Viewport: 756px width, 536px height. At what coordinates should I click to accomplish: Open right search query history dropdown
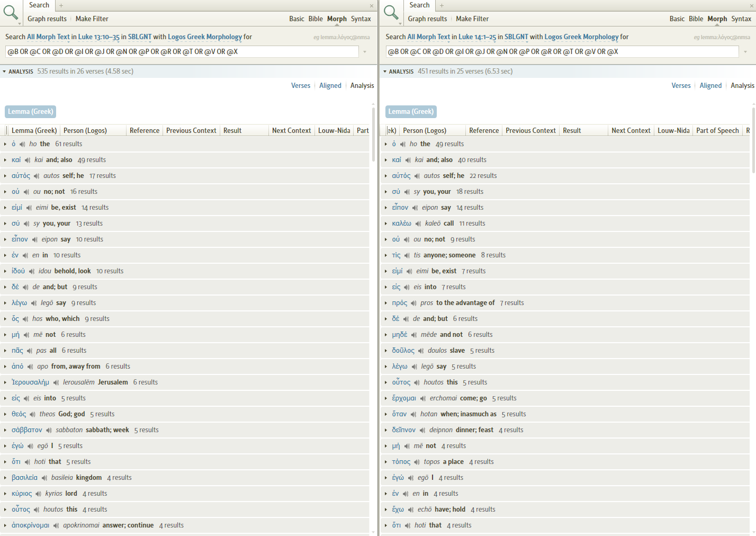(745, 52)
